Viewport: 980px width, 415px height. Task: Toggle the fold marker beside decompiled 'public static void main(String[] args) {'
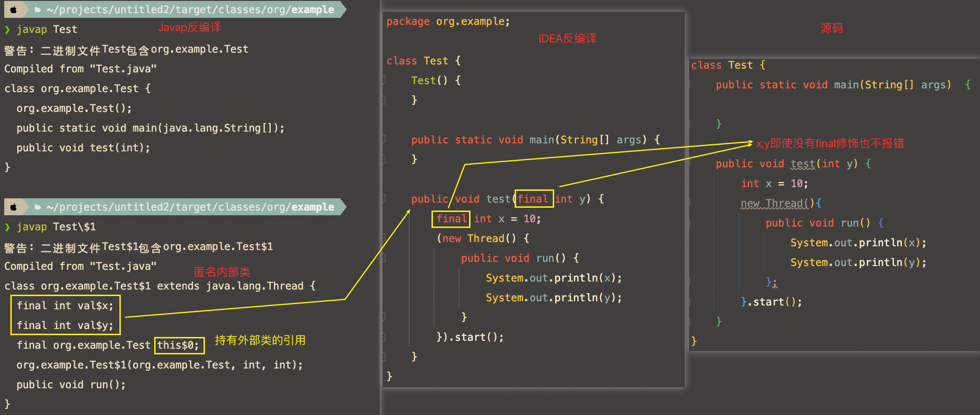(384, 140)
